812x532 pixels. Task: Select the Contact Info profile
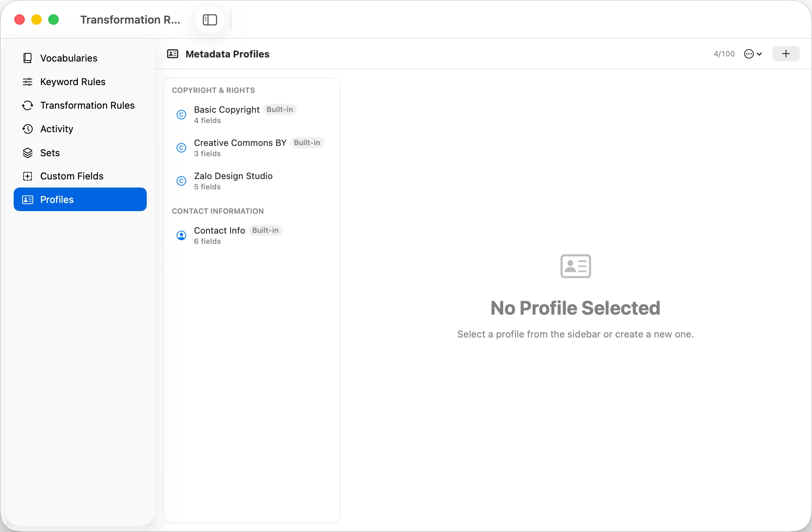[x=251, y=235]
